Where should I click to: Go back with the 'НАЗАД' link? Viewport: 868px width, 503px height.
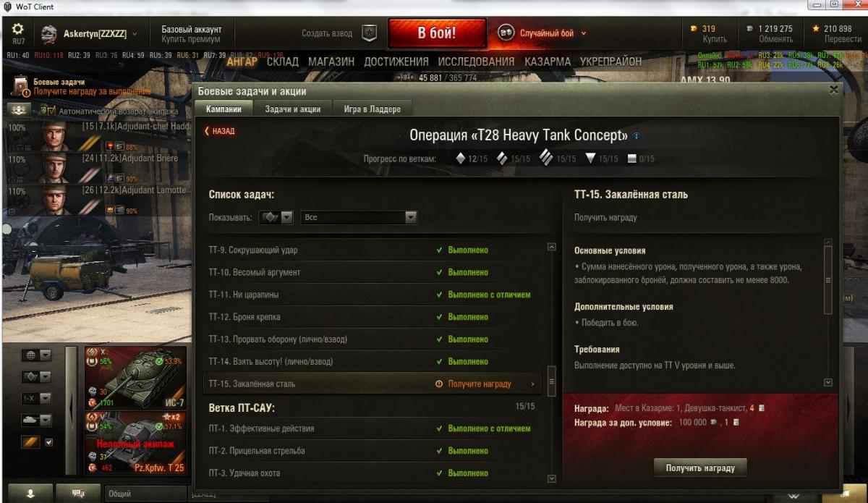pyautogui.click(x=220, y=131)
